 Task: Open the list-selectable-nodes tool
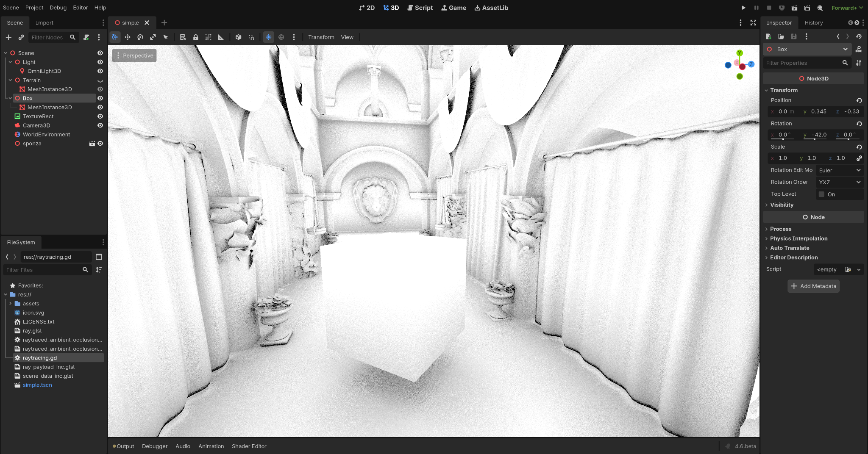click(183, 37)
